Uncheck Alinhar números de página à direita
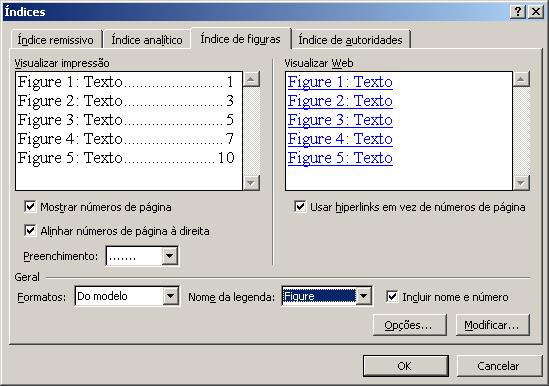Viewport: 549px width, 386px height. point(30,231)
